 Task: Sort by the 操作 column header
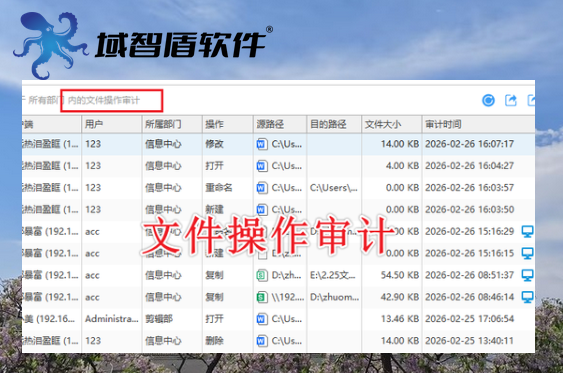tap(228, 125)
